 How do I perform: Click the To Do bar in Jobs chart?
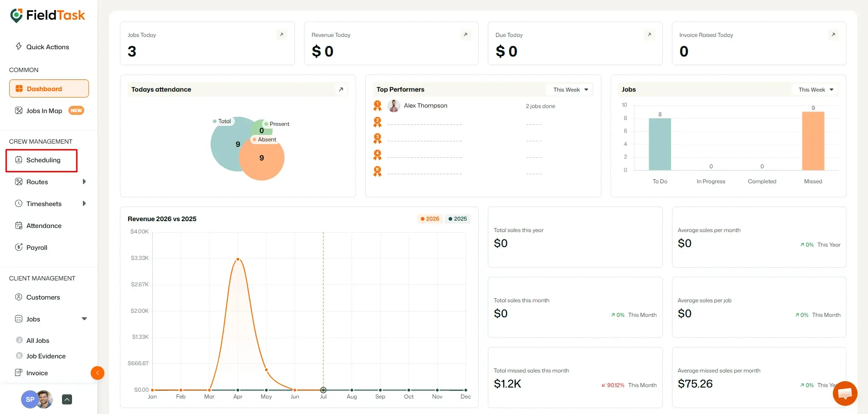[660, 144]
